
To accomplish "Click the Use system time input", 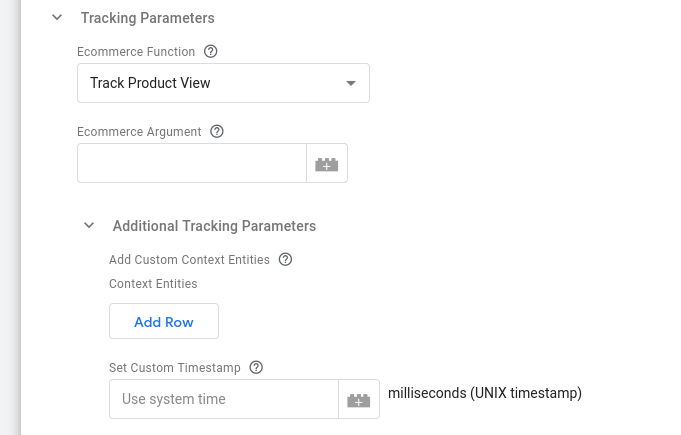I will [x=224, y=400].
